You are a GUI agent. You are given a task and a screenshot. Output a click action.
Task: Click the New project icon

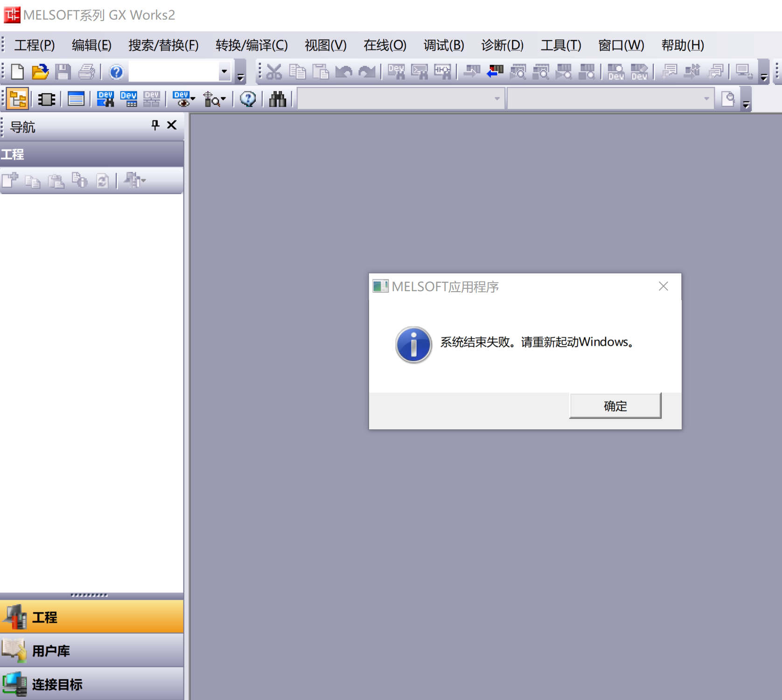click(17, 72)
